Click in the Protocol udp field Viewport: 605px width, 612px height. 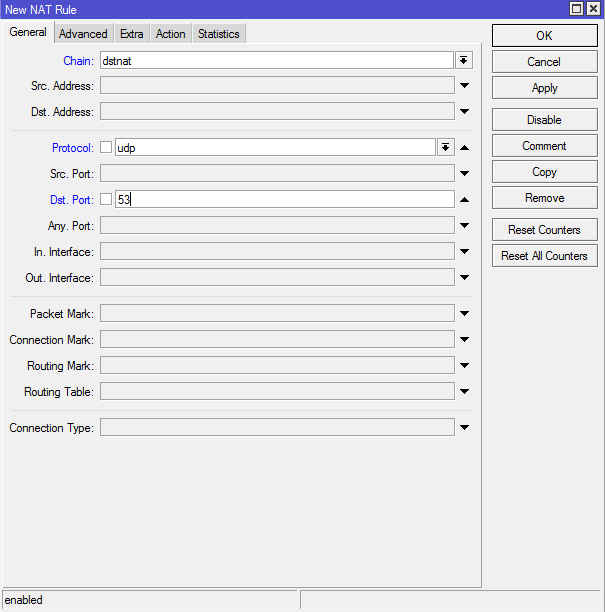[275, 148]
